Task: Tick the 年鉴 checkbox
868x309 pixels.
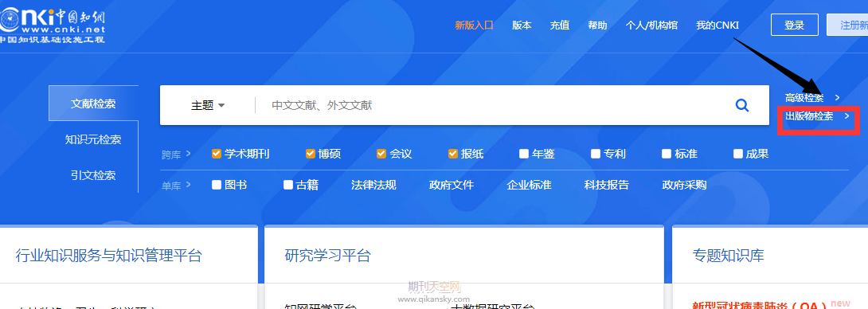Action: pos(524,154)
